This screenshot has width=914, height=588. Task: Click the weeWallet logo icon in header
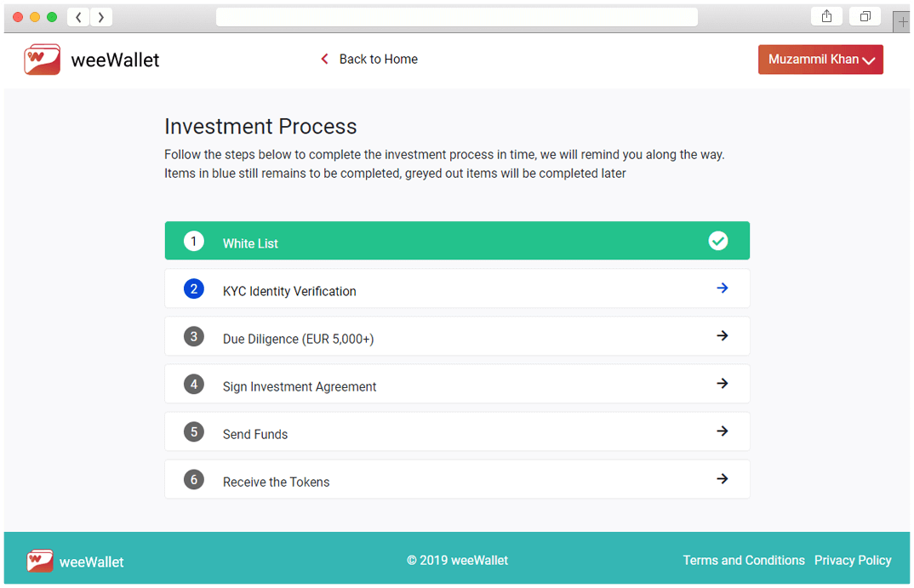point(42,60)
